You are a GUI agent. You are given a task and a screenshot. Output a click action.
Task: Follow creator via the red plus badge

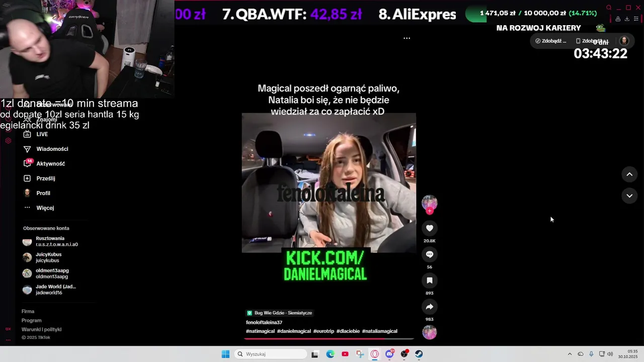pos(430,211)
